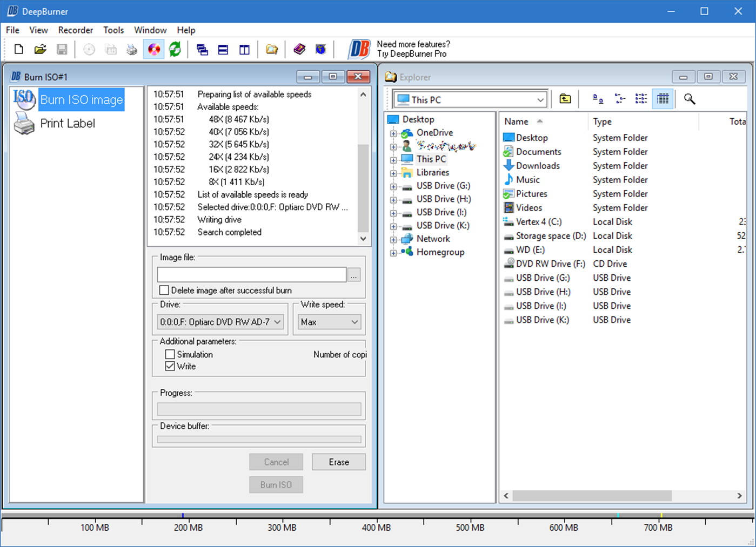Expand the Homegroup tree node
This screenshot has width=756, height=547.
(393, 253)
